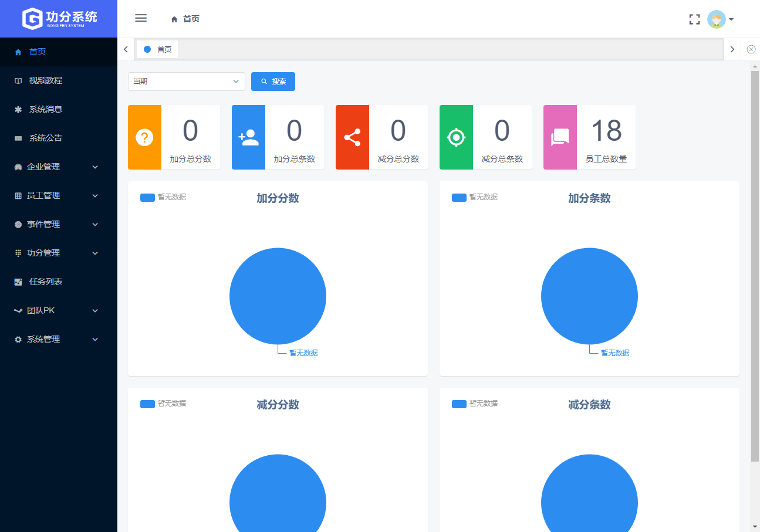Screen dimensions: 760x532
Task: Click the 减分分数 pie chart circle
Action: [278, 493]
